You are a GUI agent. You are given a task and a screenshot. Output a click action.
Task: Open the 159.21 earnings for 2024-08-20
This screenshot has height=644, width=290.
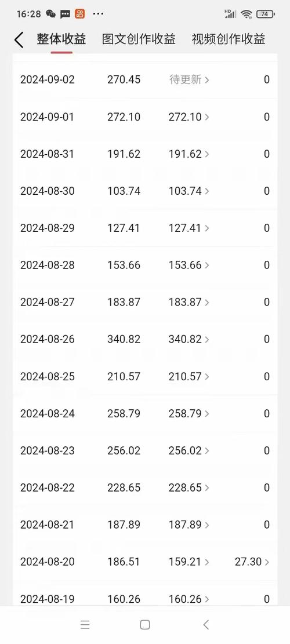(189, 562)
